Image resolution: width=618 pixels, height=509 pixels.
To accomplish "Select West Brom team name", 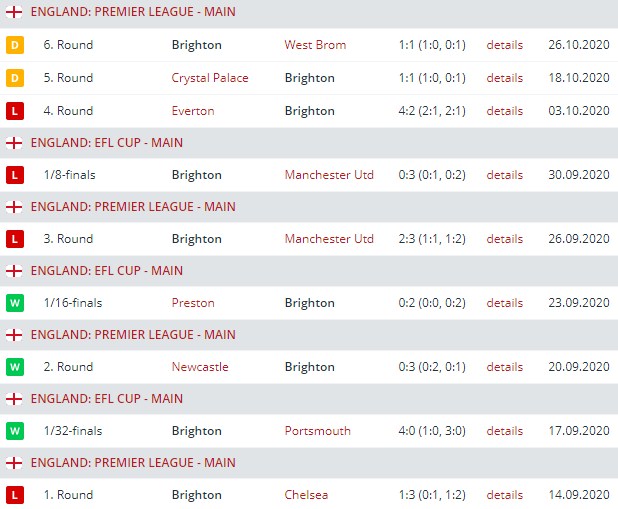I will coord(313,45).
